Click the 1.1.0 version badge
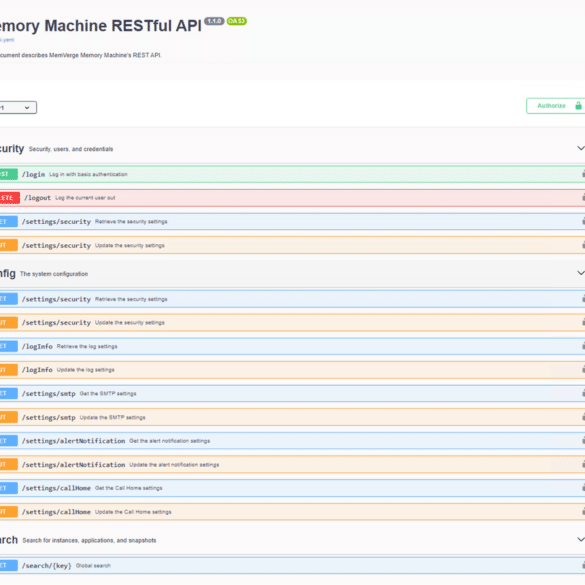 point(214,21)
